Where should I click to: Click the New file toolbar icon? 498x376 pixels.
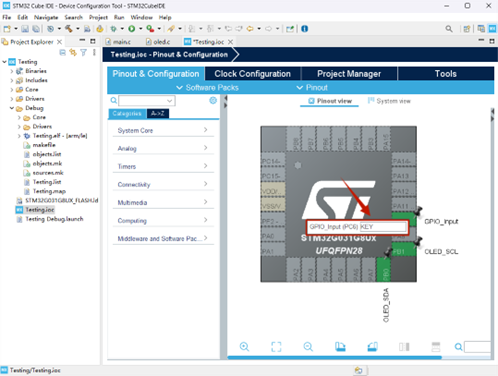click(x=7, y=29)
